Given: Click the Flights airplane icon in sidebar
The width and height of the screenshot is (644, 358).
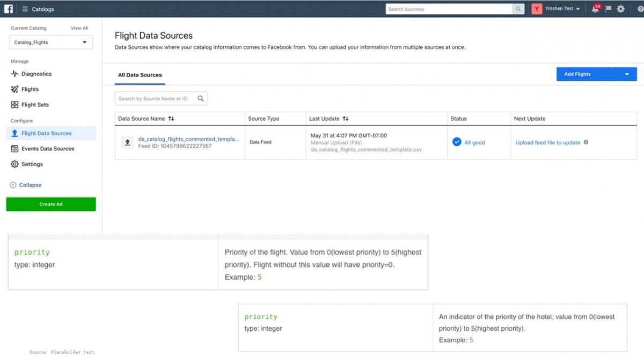Looking at the screenshot, I should [x=14, y=90].
